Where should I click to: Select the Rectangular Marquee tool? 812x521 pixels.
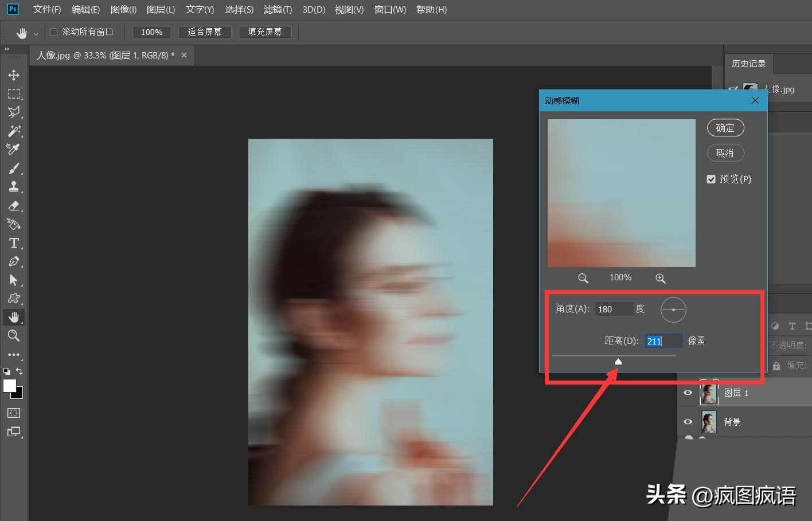[x=14, y=93]
